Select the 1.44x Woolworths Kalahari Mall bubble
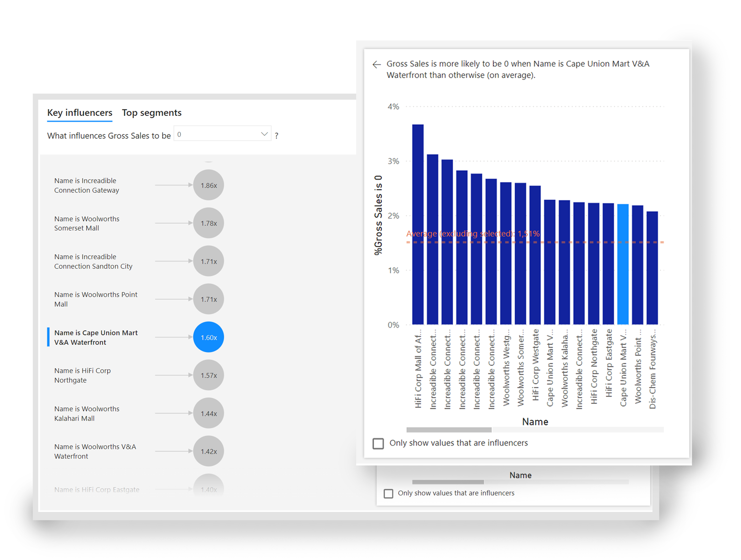741x560 pixels. point(209,414)
